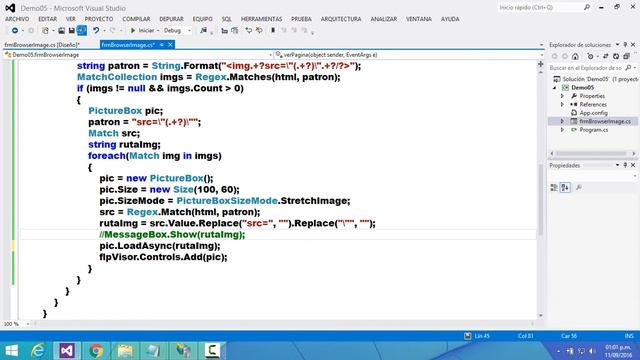Click the increase indent toolbar icon
Image resolution: width=640 pixels, height=360 pixels.
pos(235,31)
